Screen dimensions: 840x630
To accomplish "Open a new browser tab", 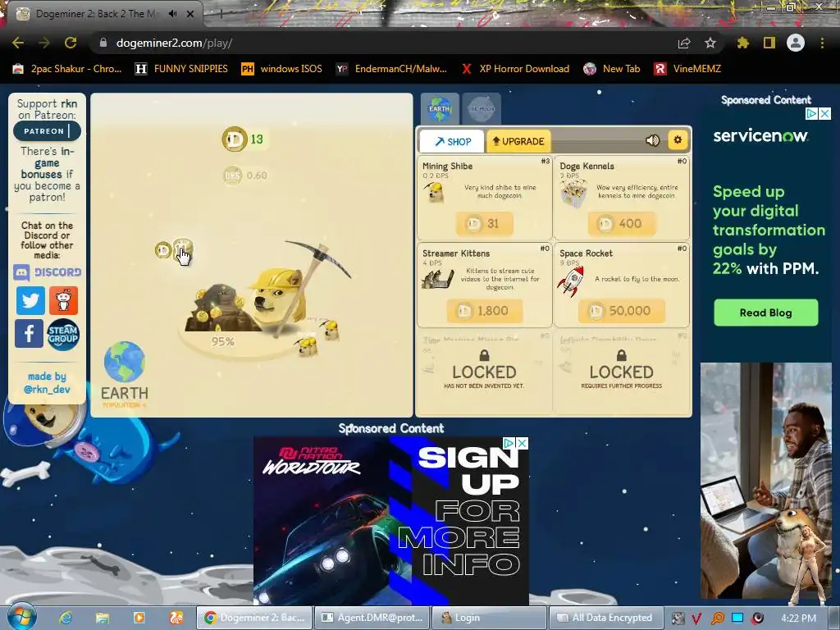I will coord(221,14).
